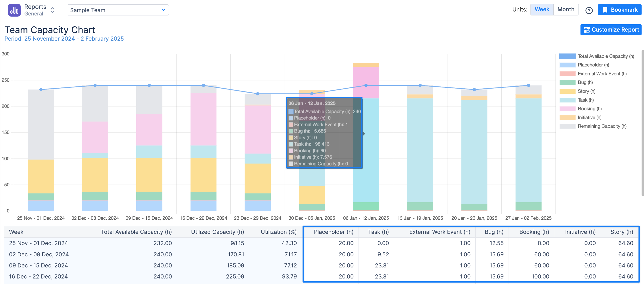Toggle Total Available Capacity legend swatch
Screen dimensions: 644x284
point(567,56)
